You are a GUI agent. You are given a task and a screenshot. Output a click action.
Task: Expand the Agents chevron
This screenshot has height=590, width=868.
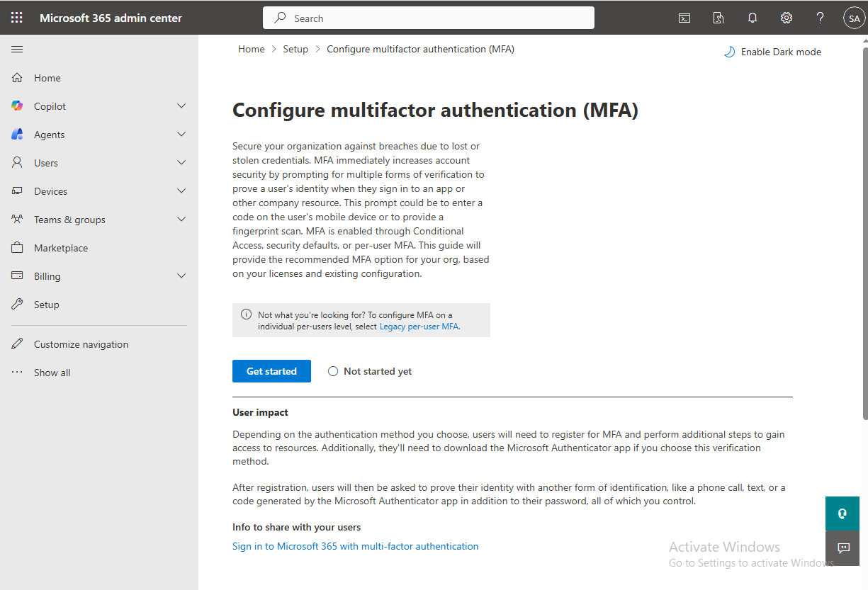click(x=181, y=134)
